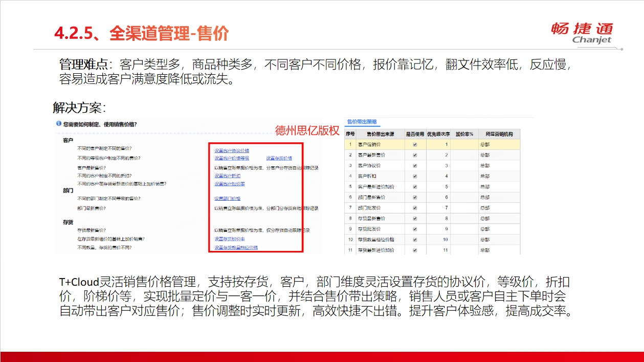
Task: Uncheck 是否使用 for 客户最新进价加价
Action: pos(415,187)
